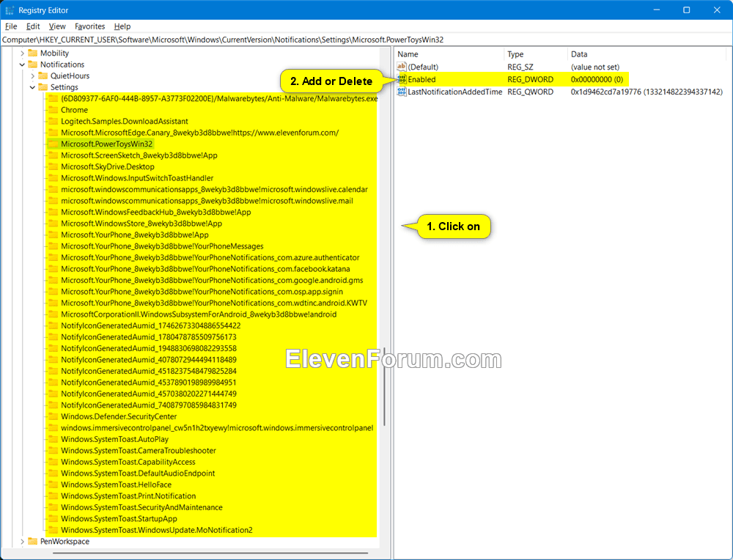Click the Chrome key folder icon
The image size is (733, 560).
(x=54, y=110)
